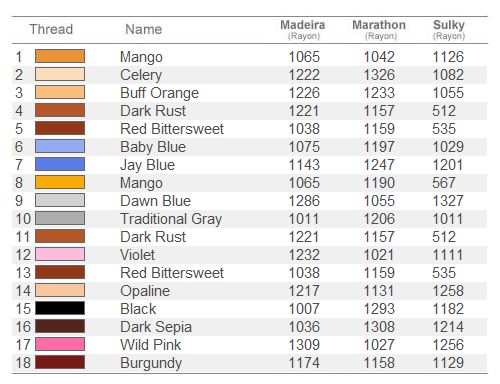Click the Dawn Blue light gray swatch

[60, 200]
